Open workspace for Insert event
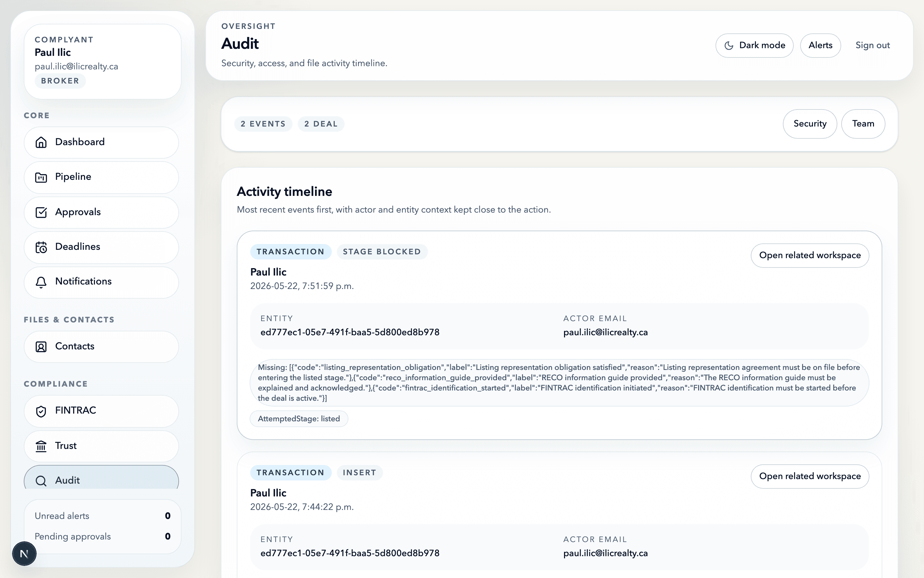The height and width of the screenshot is (578, 924). (x=809, y=476)
